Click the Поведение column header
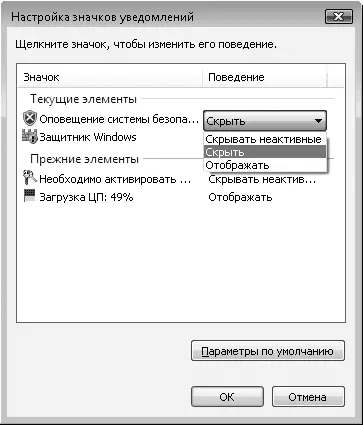Viewport: 363px width, 425px height. [265, 77]
